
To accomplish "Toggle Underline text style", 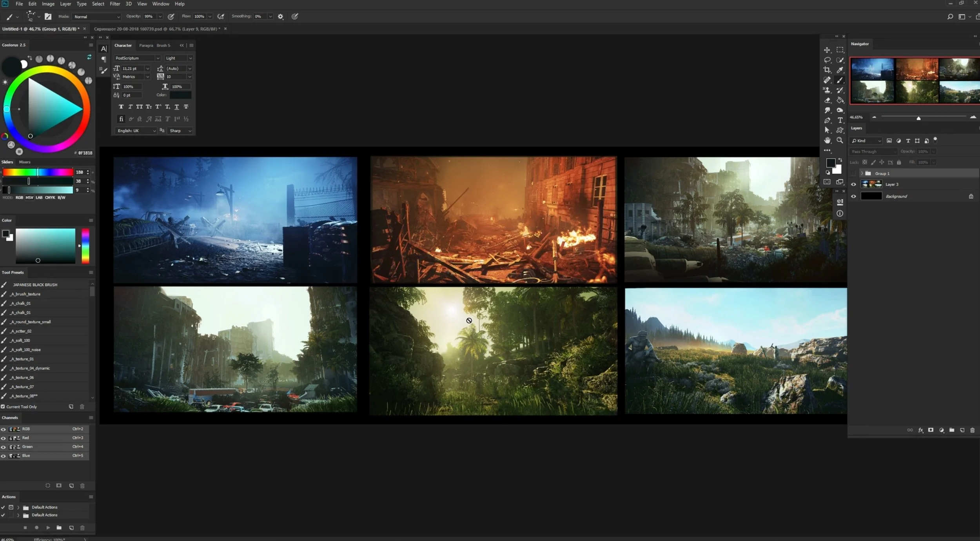I will (177, 107).
